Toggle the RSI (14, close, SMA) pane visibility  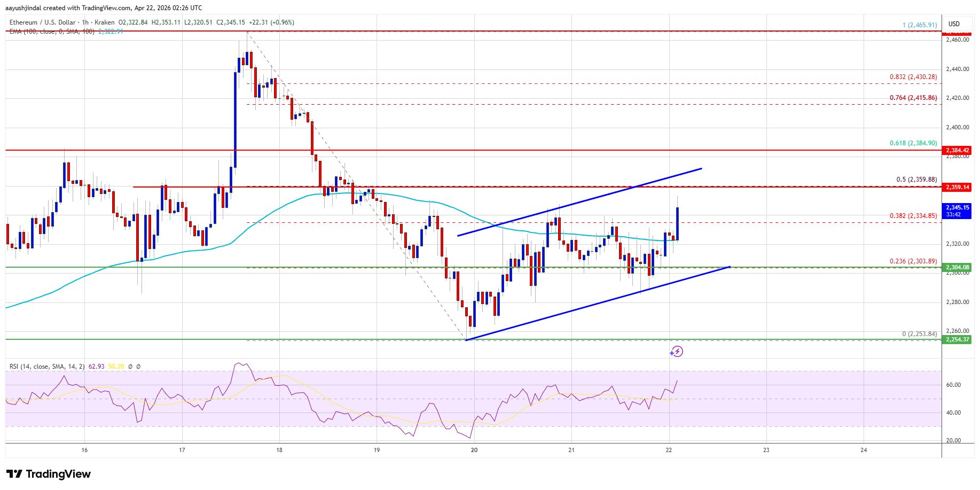pos(48,367)
